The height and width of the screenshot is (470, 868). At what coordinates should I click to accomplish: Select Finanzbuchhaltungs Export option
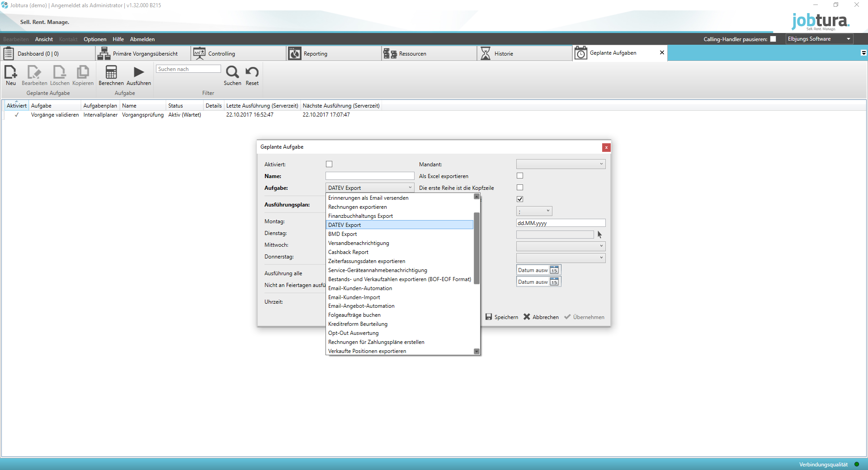(x=400, y=216)
